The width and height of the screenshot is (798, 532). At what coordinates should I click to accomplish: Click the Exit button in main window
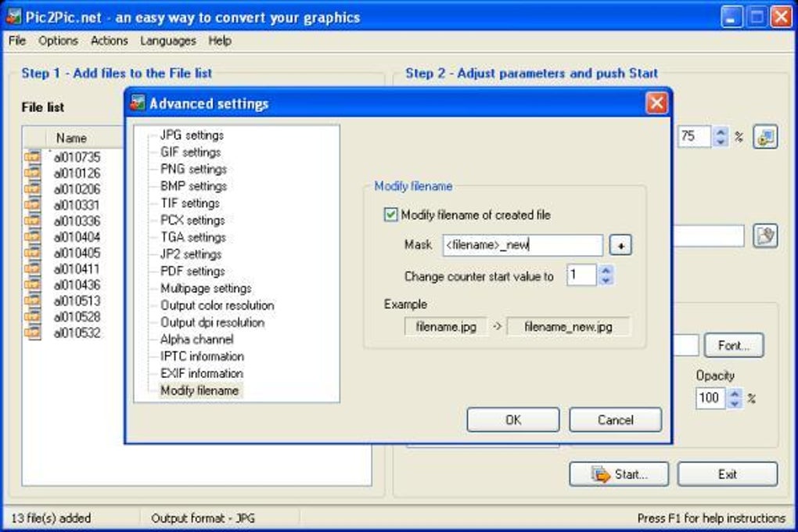728,474
